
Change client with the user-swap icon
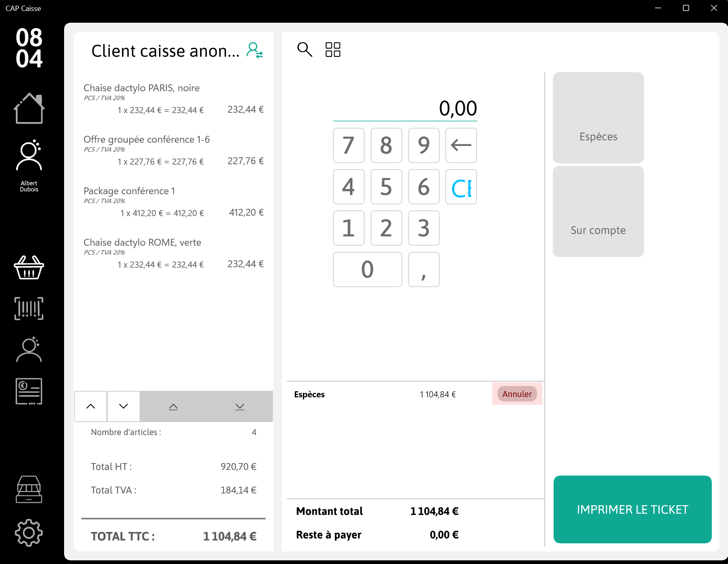coord(255,51)
